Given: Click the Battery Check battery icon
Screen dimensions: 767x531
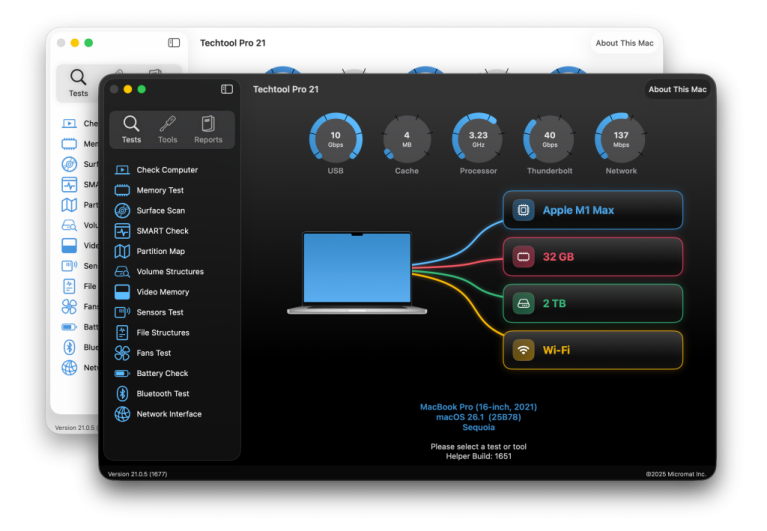Looking at the screenshot, I should pyautogui.click(x=122, y=374).
